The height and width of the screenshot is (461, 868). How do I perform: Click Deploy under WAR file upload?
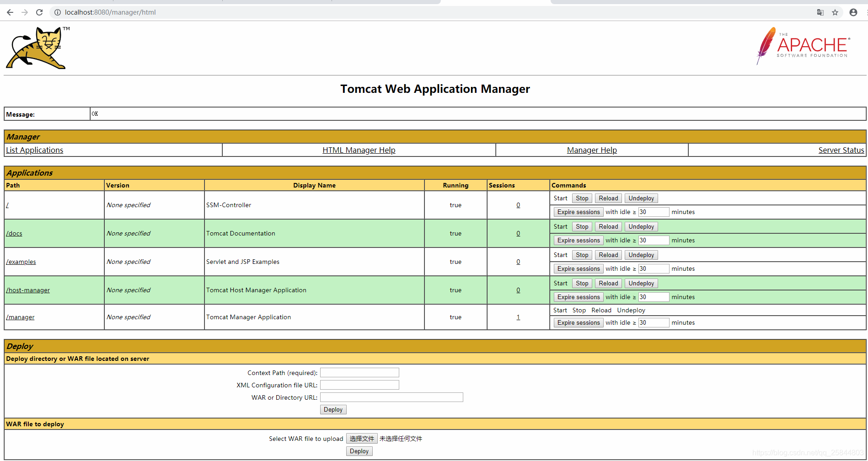(x=359, y=451)
